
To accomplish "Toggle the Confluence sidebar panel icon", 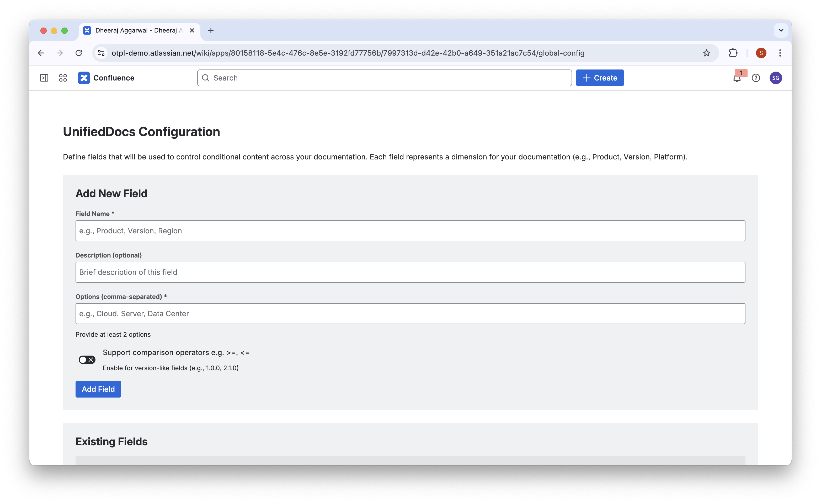I will 44,78.
